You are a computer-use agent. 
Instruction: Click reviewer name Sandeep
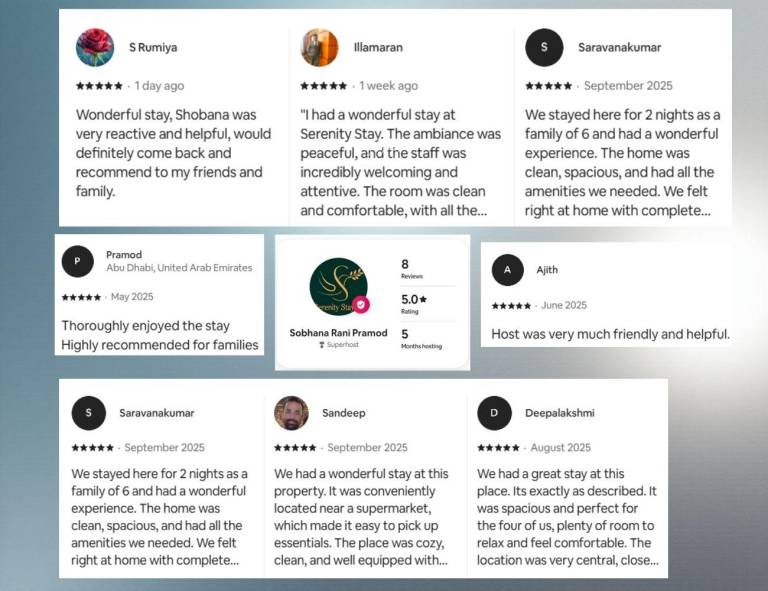(x=343, y=412)
